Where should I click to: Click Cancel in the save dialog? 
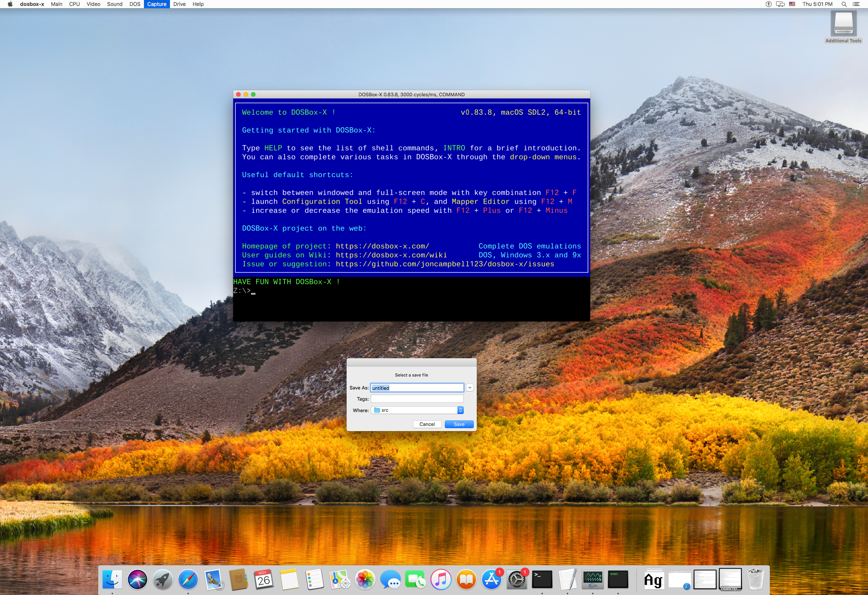(x=427, y=424)
